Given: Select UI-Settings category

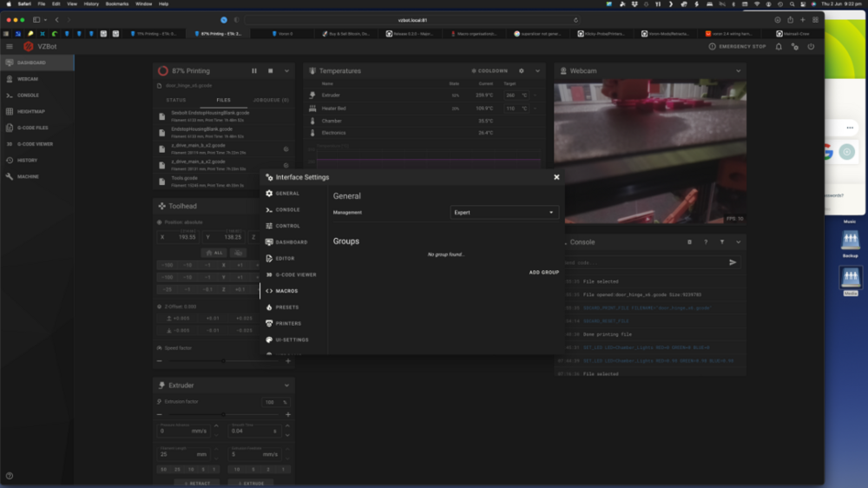Looking at the screenshot, I should (293, 340).
